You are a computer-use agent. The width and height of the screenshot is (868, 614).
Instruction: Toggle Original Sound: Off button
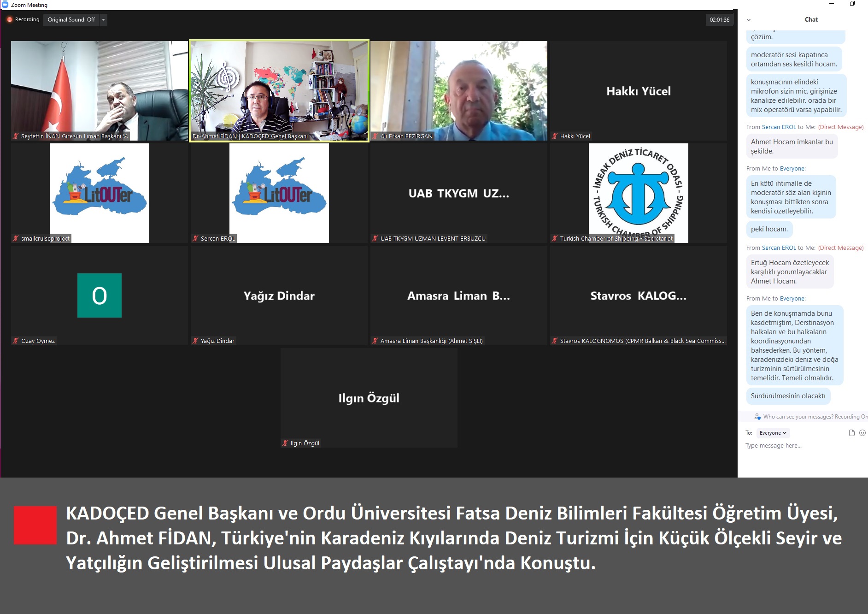tap(71, 20)
